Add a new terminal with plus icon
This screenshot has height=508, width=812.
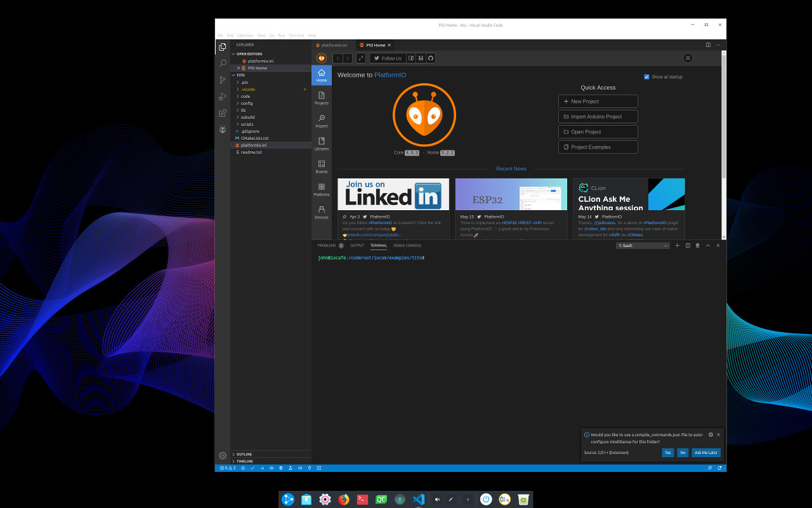(678, 245)
